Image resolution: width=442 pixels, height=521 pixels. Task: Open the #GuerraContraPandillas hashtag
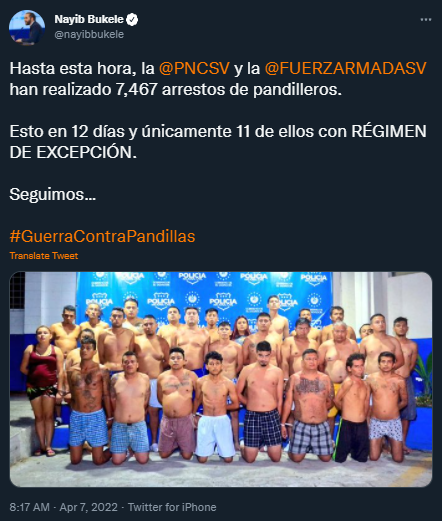pos(102,236)
